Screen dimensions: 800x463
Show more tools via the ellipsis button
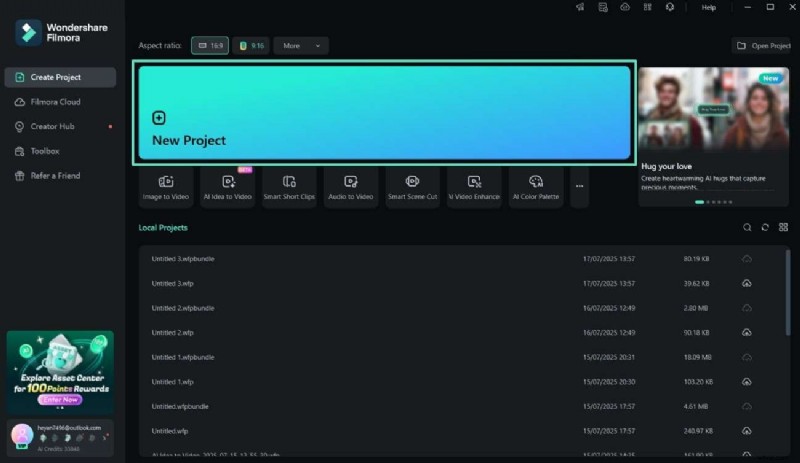(x=580, y=187)
